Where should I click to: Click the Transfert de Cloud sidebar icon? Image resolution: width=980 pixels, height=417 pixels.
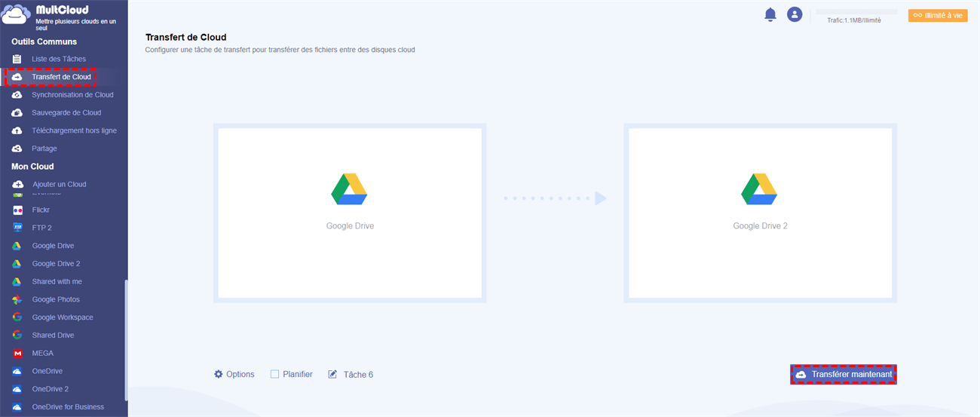17,77
